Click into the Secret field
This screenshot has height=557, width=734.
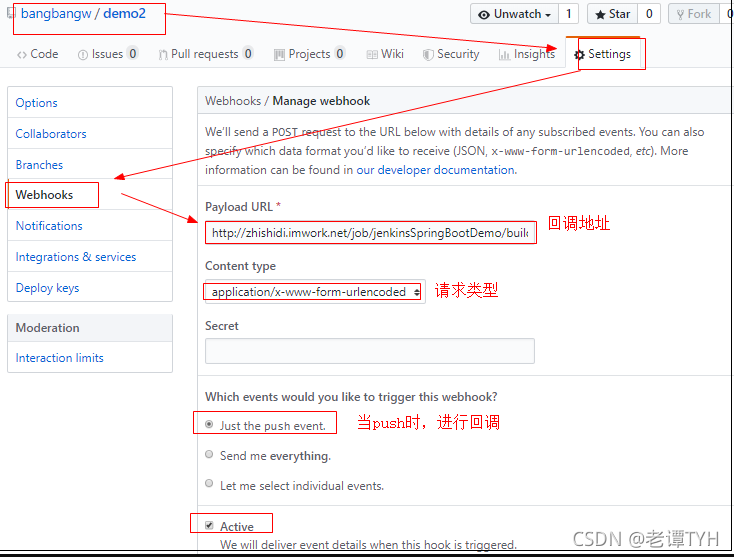click(x=370, y=351)
